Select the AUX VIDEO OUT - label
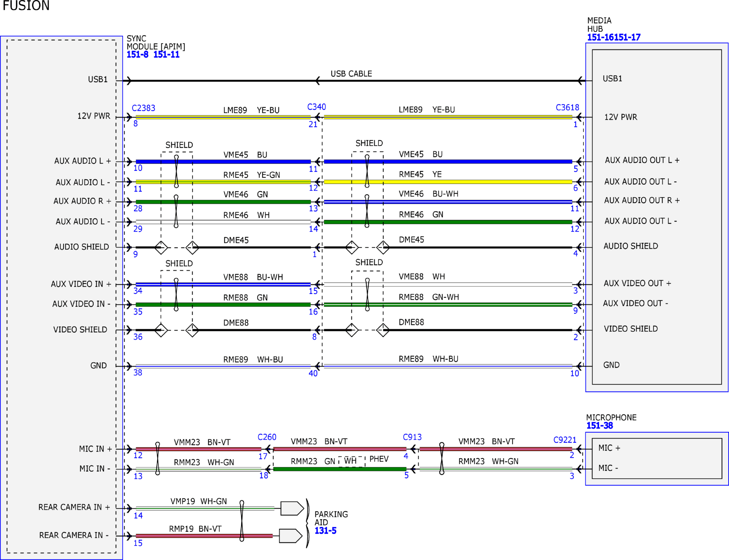729x560 pixels. pos(635,303)
